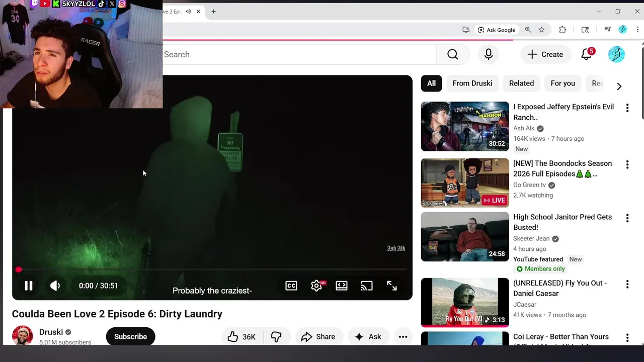The image size is (644, 362).
Task: Open the YouTube account avatar menu
Action: 616,54
